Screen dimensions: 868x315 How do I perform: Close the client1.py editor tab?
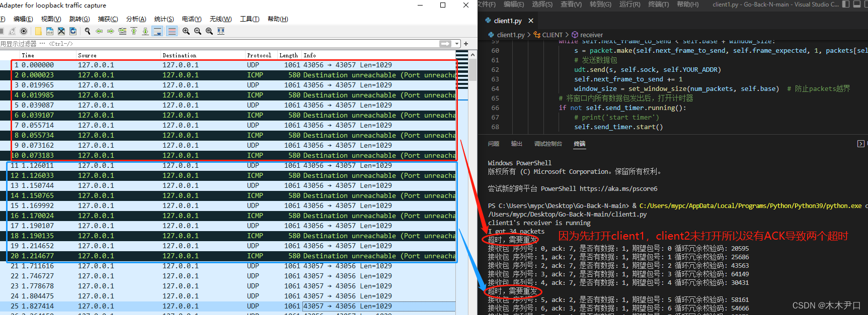tap(531, 21)
